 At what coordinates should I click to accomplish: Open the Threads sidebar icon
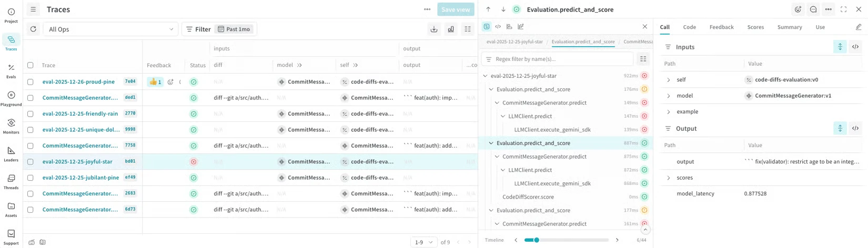[x=11, y=182]
